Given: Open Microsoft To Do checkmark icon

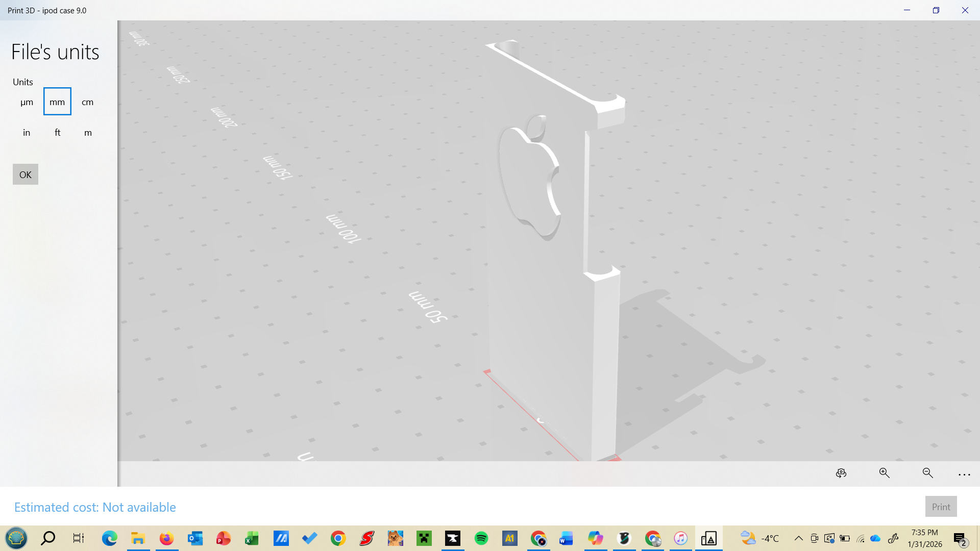Looking at the screenshot, I should click(x=309, y=538).
